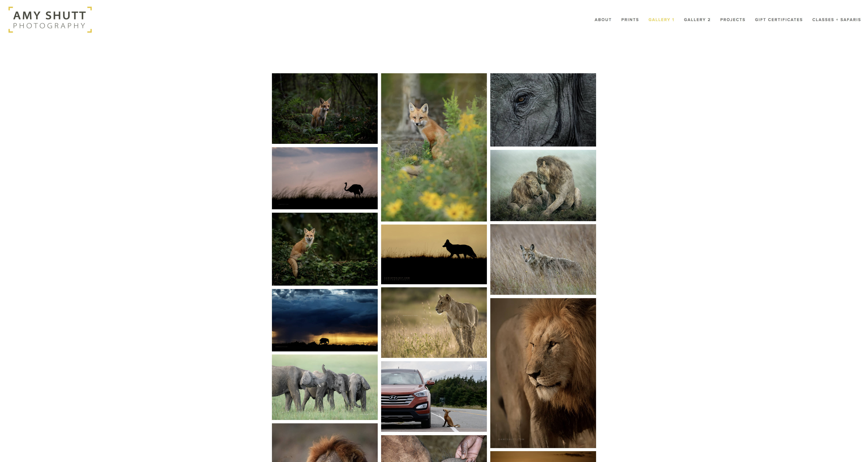View the elephant herd on green grass

(324, 387)
